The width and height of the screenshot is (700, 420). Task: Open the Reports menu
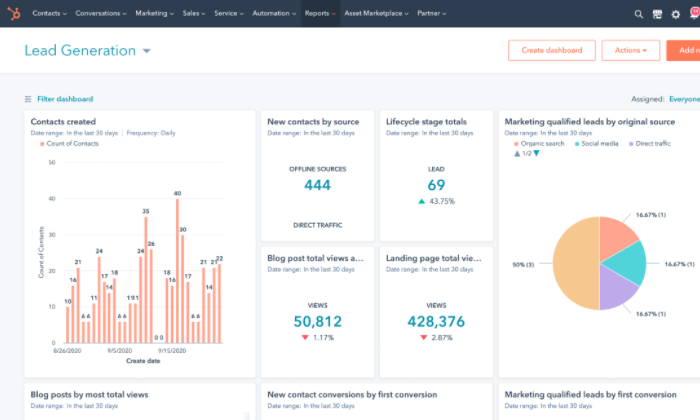319,14
